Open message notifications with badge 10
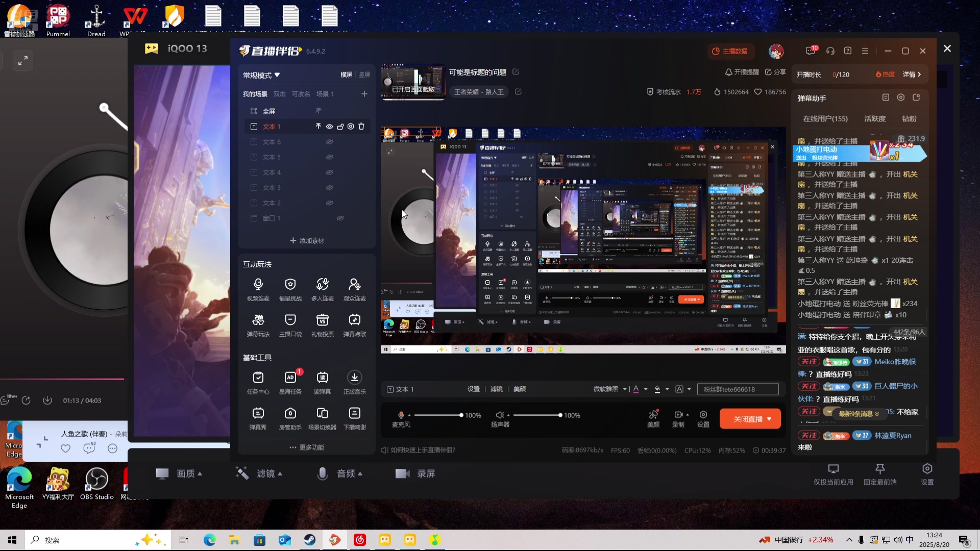 (x=811, y=51)
